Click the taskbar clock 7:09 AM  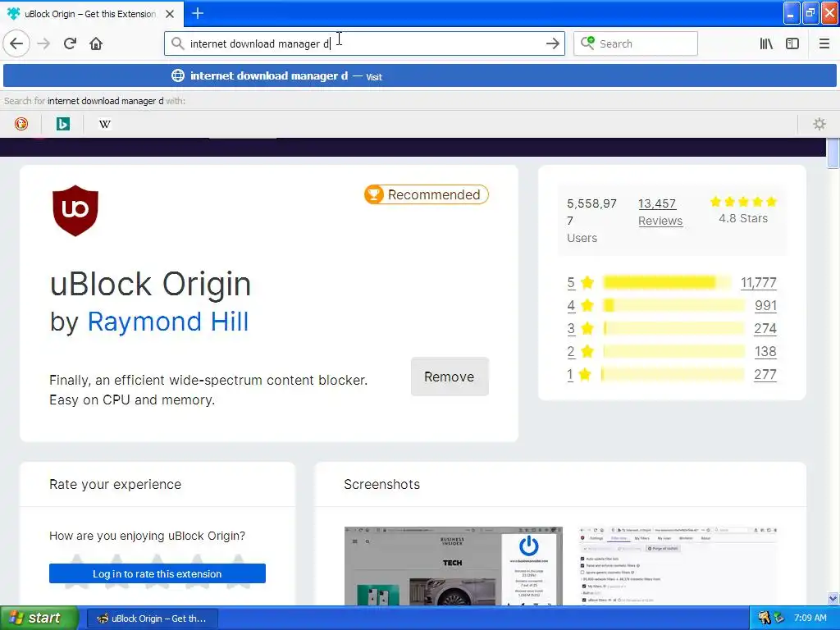point(810,618)
